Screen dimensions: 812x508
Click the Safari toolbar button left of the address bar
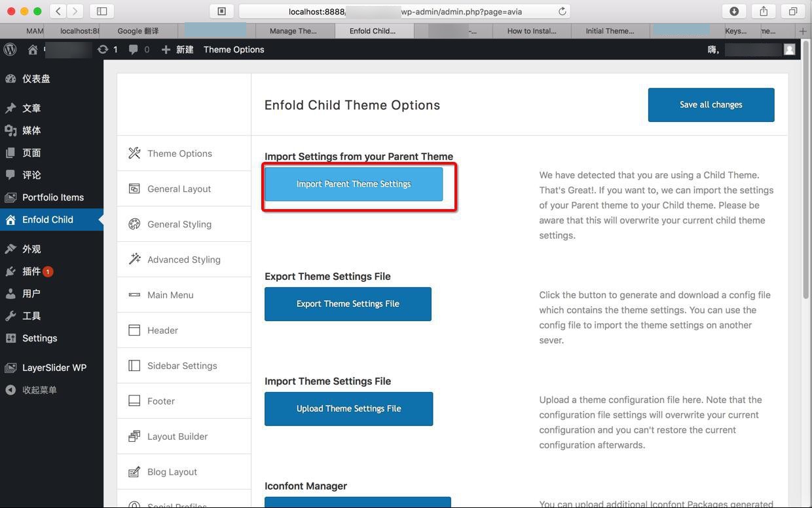[x=221, y=11]
